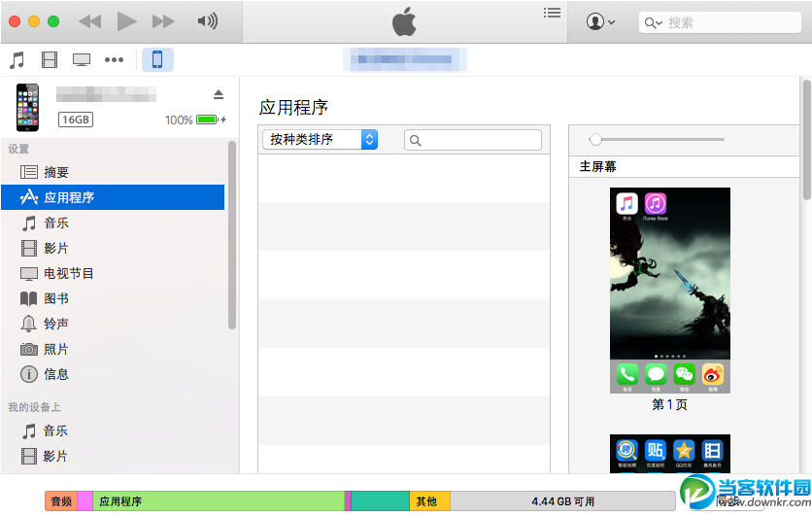Click the WeChat app icon in dock
Screen dimensions: 812x516
click(x=684, y=374)
